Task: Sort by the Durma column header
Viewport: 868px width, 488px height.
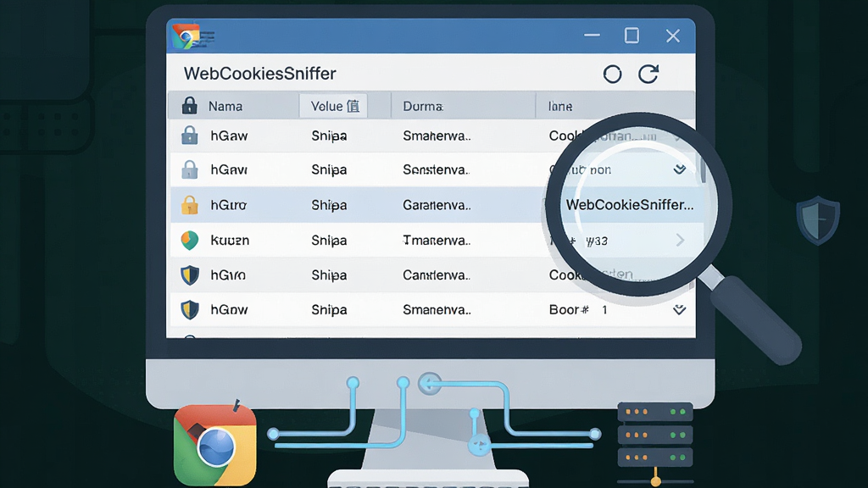Action: tap(423, 106)
